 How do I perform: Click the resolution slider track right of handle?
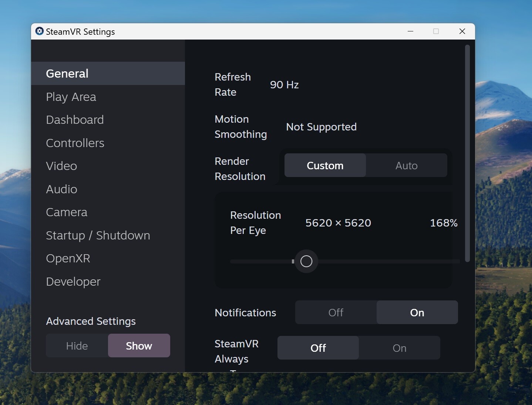[388, 261]
